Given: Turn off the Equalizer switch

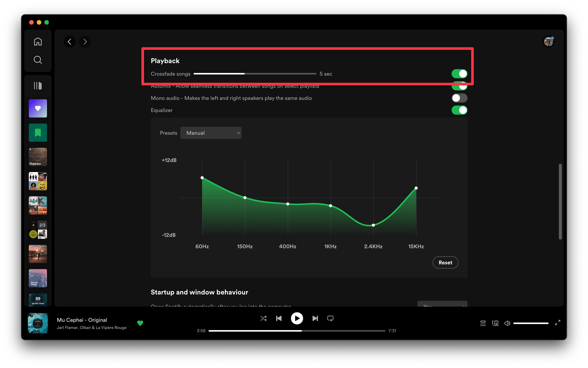Looking at the screenshot, I should click(459, 110).
